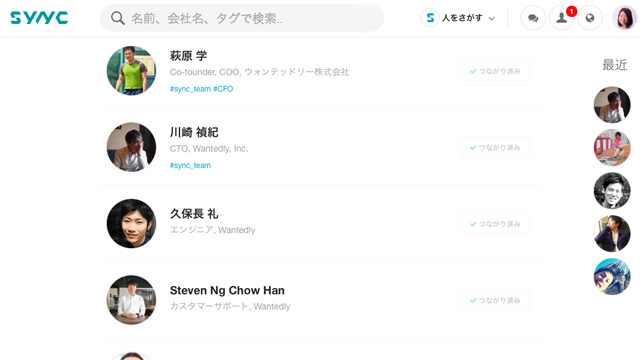Viewport: 640px width, 360px height.
Task: Click the #CFO tag under 萩原 学
Action: coord(223,89)
